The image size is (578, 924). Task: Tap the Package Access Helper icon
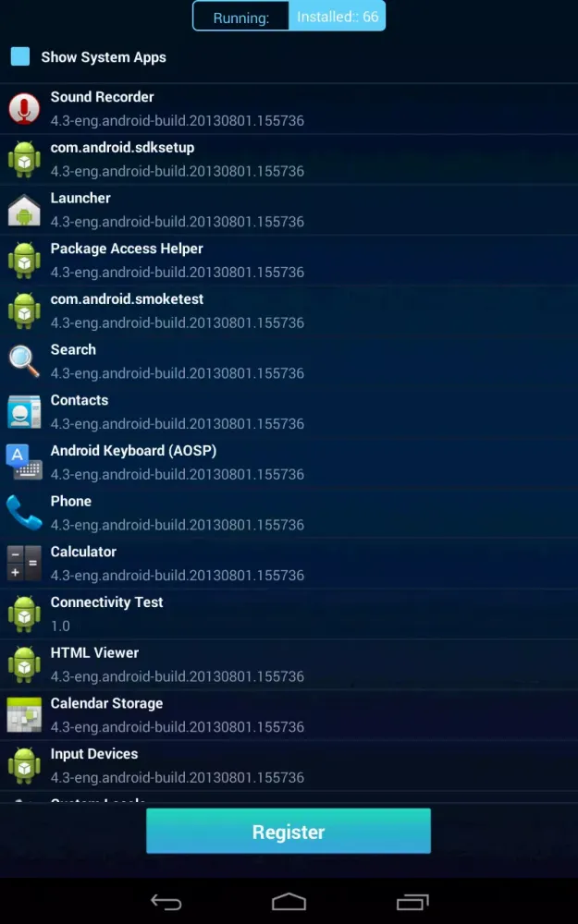24,261
